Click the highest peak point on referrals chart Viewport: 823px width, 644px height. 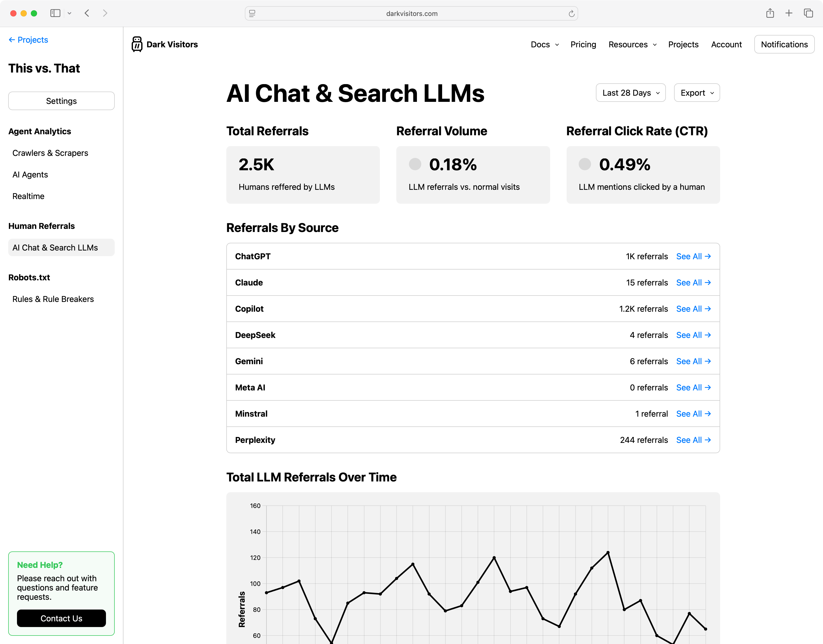[x=608, y=552]
